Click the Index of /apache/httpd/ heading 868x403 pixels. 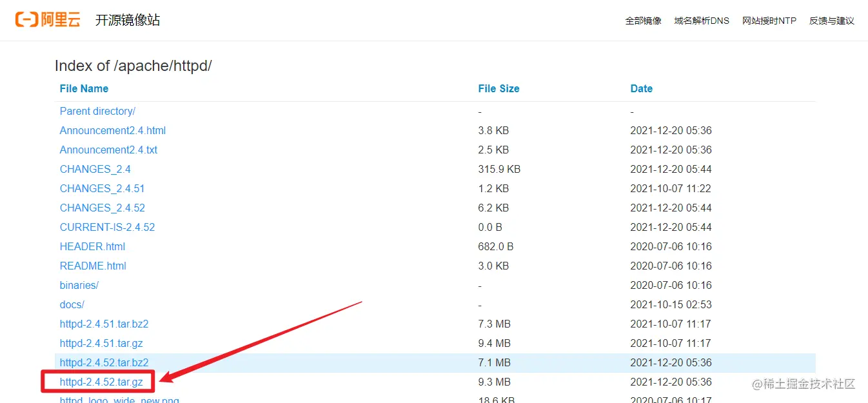pos(133,65)
